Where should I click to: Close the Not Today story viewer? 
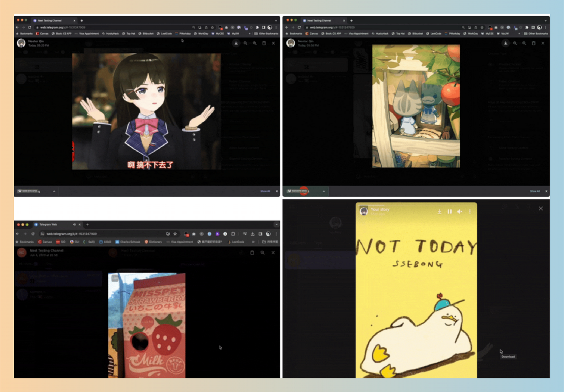click(541, 208)
